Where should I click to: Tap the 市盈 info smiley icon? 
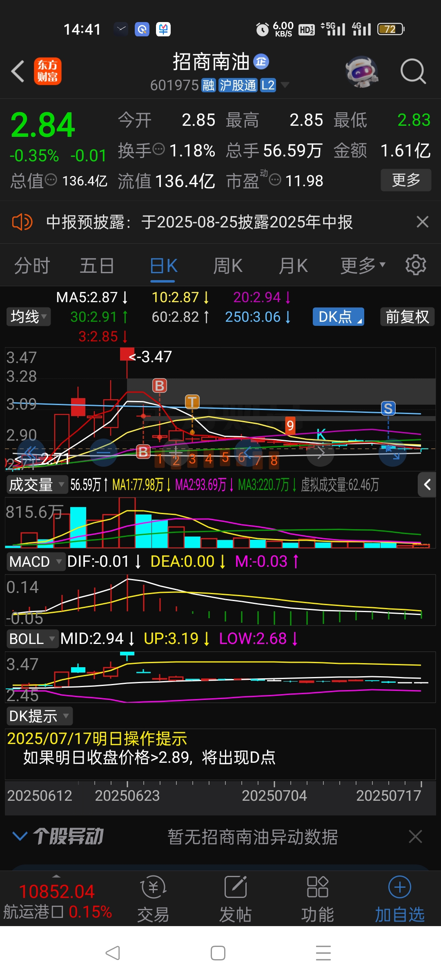(x=275, y=179)
